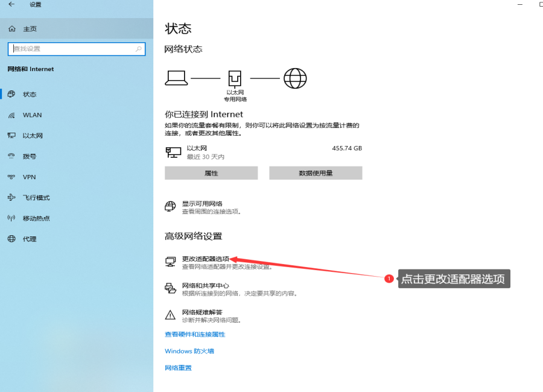The width and height of the screenshot is (543, 392).
Task: Click the 专用网络 label in diagram
Action: [x=235, y=100]
